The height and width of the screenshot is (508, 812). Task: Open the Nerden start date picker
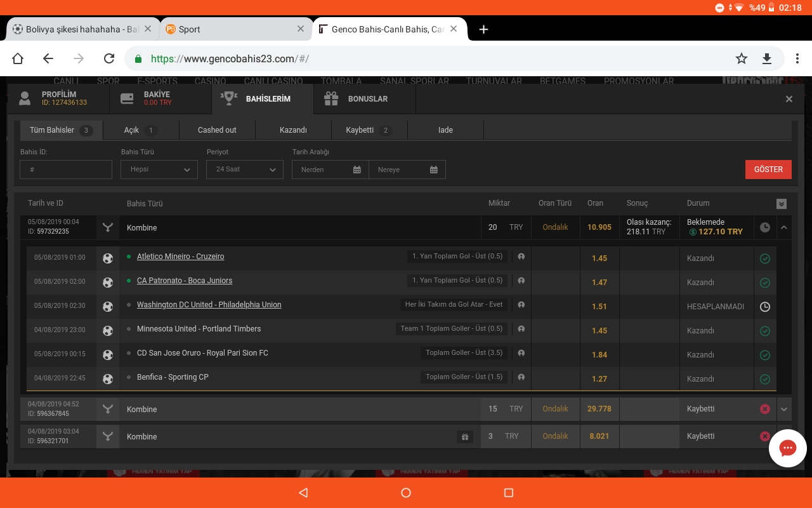331,170
